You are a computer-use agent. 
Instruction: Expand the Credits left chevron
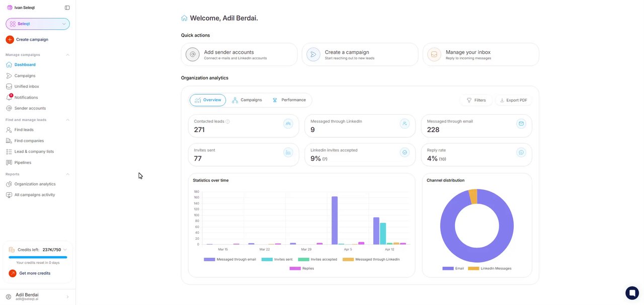tap(65, 250)
